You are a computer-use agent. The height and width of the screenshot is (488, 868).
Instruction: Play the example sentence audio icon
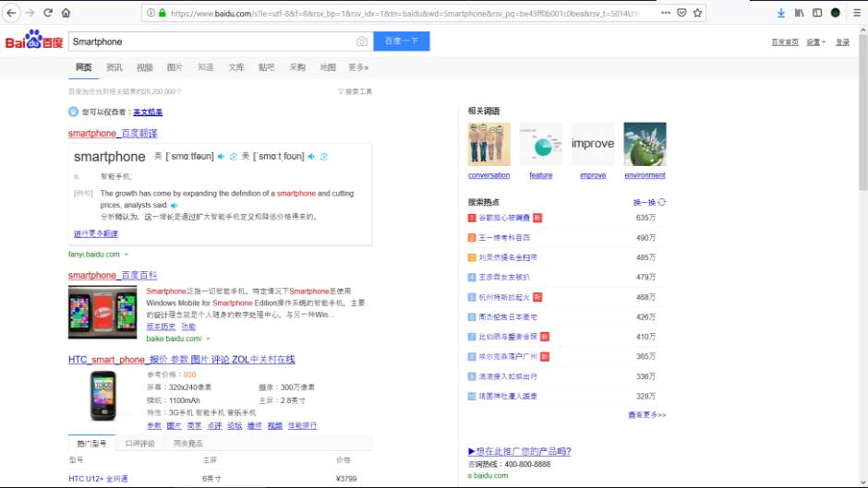(x=174, y=205)
